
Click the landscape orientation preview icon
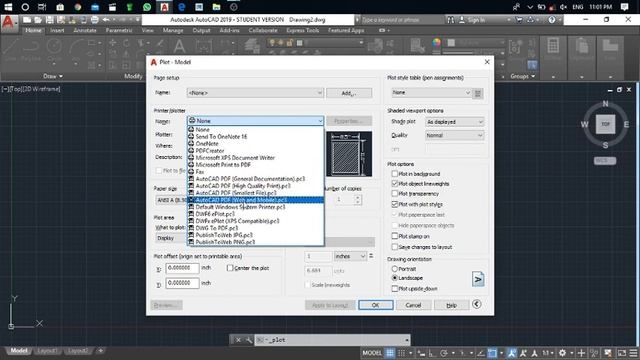point(478,279)
